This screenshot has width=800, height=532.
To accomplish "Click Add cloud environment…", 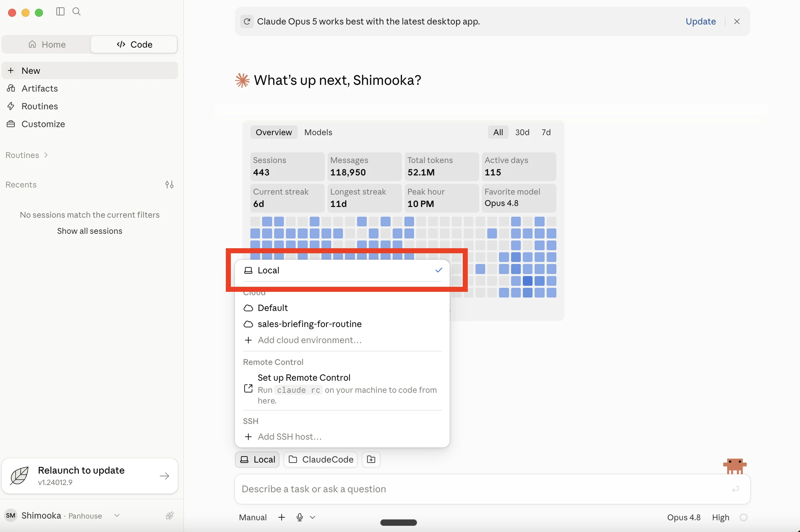I will coord(342,340).
